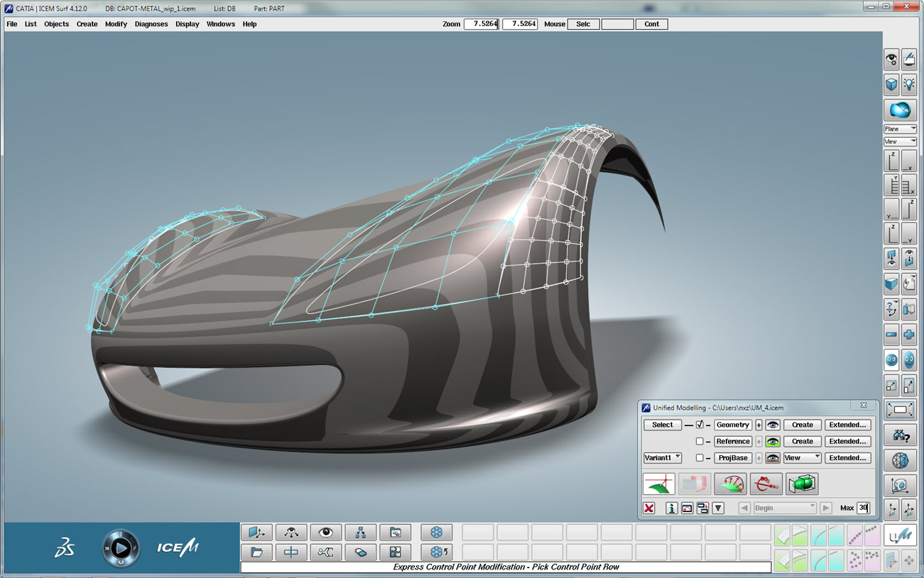
Task: Click the Max value input field showing 30
Action: pos(864,508)
